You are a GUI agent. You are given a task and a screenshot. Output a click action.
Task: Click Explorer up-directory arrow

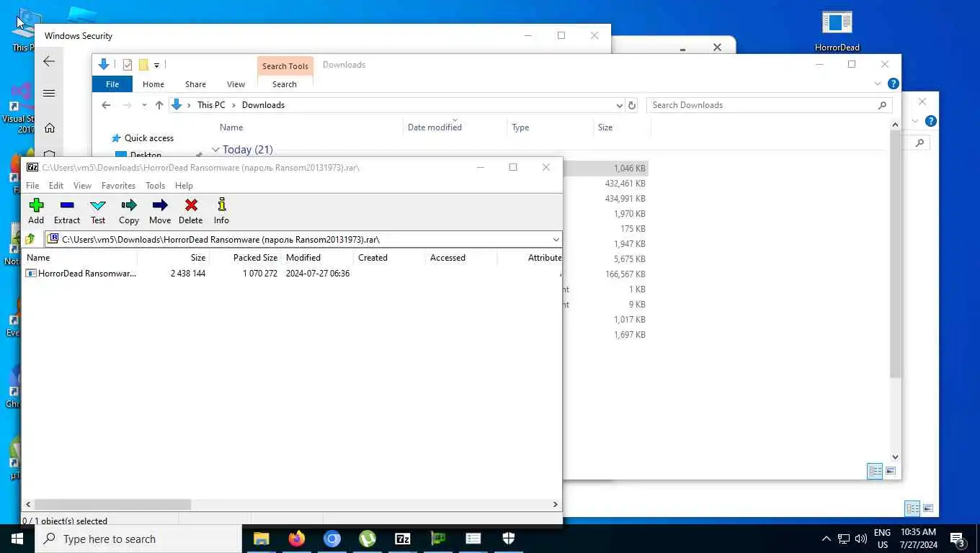coord(159,105)
